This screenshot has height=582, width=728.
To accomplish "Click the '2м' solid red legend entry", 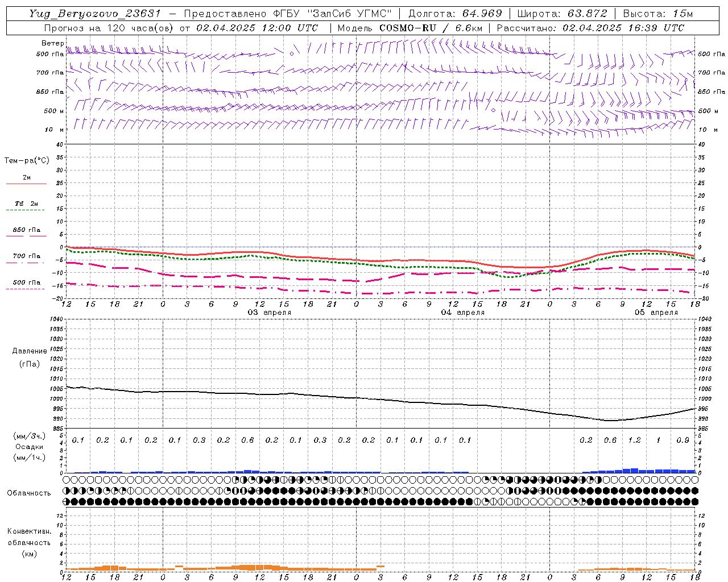I will pos(27,177).
